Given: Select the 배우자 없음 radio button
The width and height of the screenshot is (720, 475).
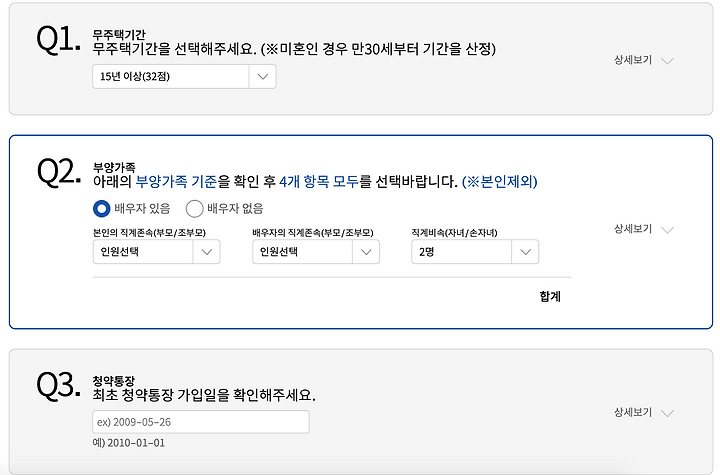Looking at the screenshot, I should (194, 209).
